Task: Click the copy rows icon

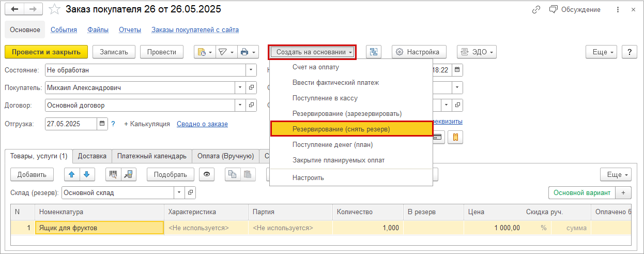Action: 233,174
